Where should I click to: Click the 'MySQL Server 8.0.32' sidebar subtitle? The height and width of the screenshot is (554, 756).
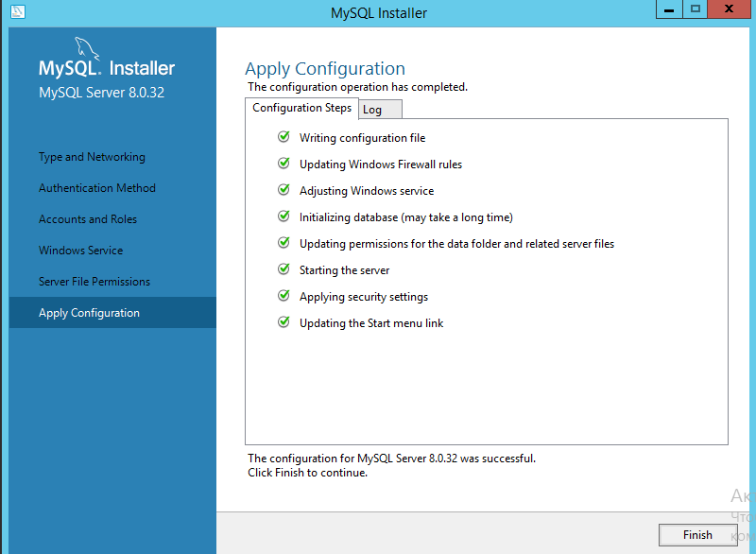101,93
